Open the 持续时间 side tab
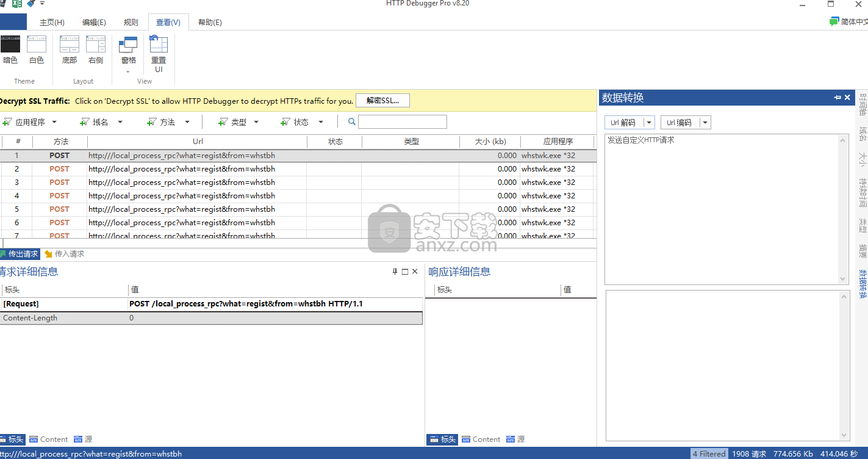This screenshot has width=868, height=459. [x=863, y=193]
